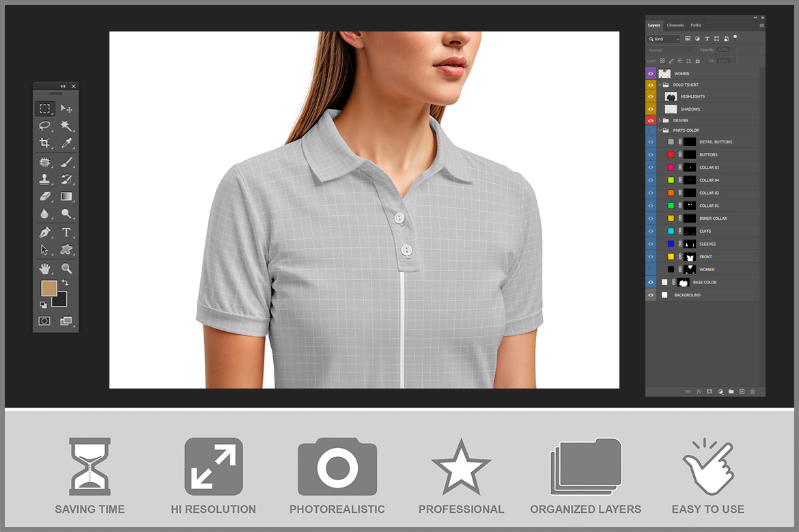Click the delete layer trash icon
The width and height of the screenshot is (799, 532).
pyautogui.click(x=753, y=391)
